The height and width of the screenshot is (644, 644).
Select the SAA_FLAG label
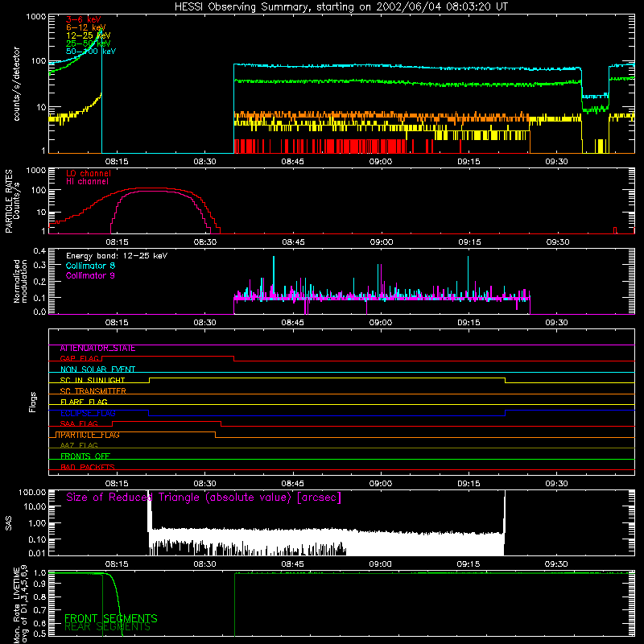click(79, 423)
